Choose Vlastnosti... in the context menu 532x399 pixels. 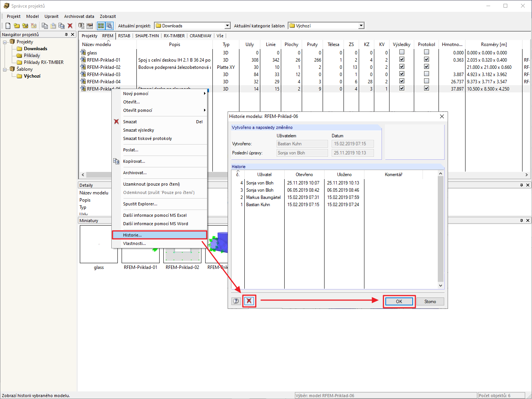coord(160,243)
